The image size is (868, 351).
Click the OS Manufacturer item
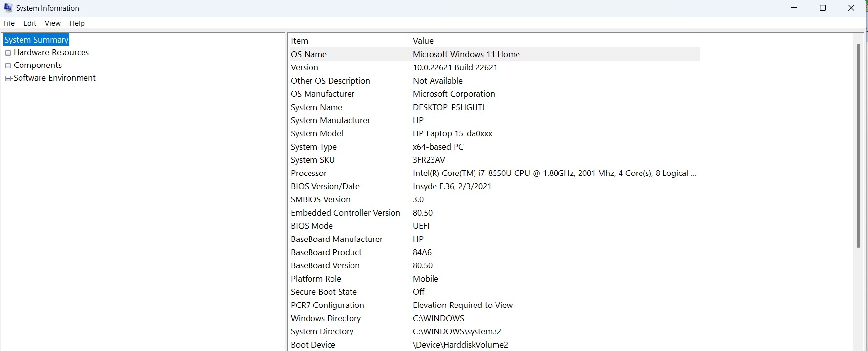(323, 94)
